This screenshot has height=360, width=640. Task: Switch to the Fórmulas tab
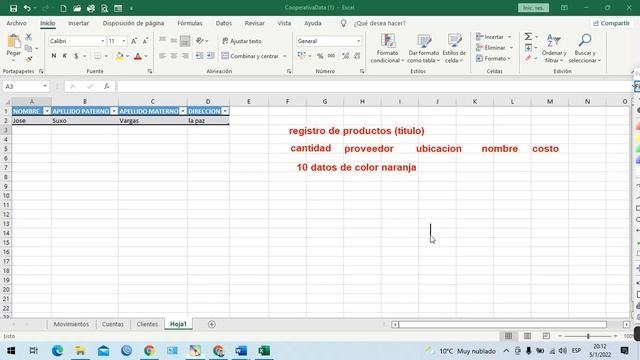coord(190,23)
